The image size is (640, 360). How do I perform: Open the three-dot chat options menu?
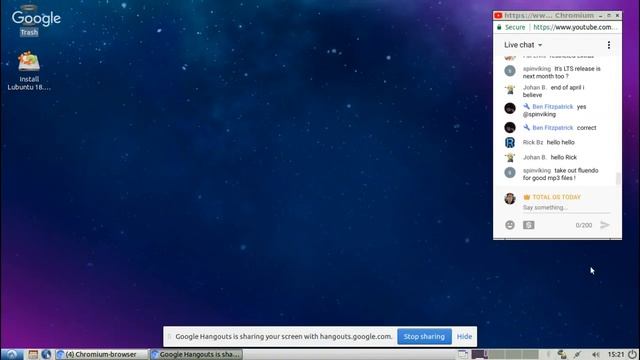pos(609,45)
